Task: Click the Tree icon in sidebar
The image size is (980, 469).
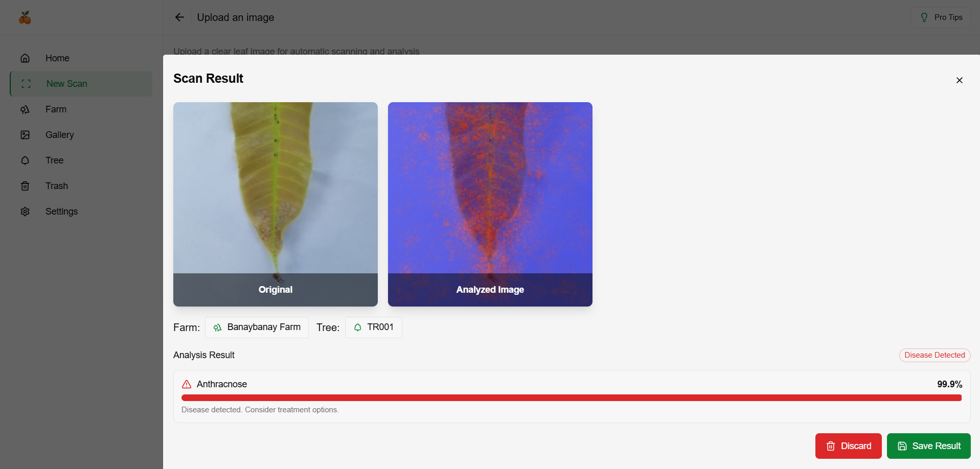Action: 25,160
